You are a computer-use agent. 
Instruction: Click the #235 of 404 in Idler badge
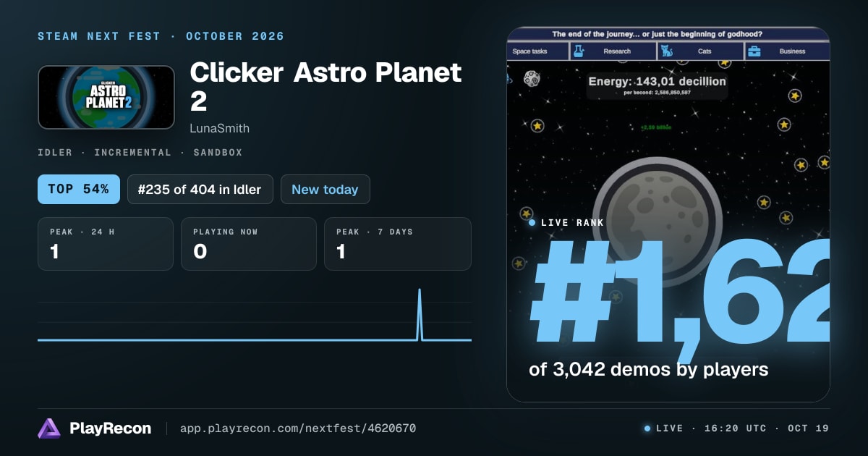pos(200,189)
